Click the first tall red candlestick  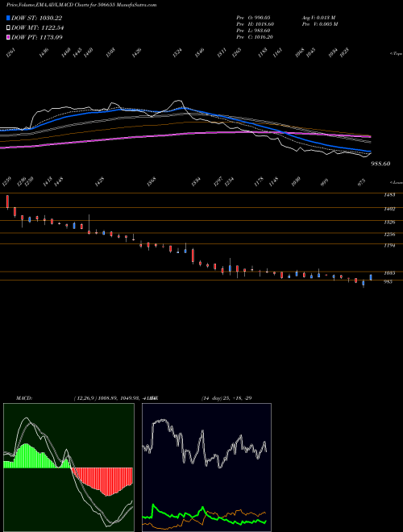[x=7, y=202]
